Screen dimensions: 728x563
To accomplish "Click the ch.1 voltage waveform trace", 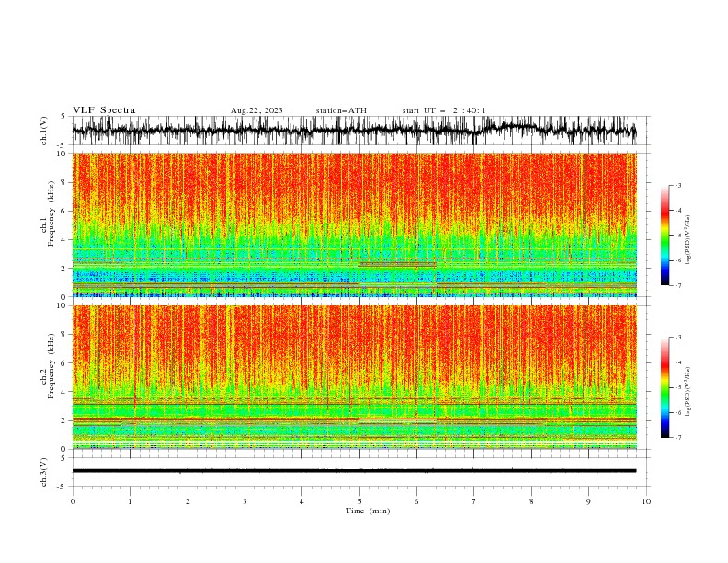I will coord(354,131).
